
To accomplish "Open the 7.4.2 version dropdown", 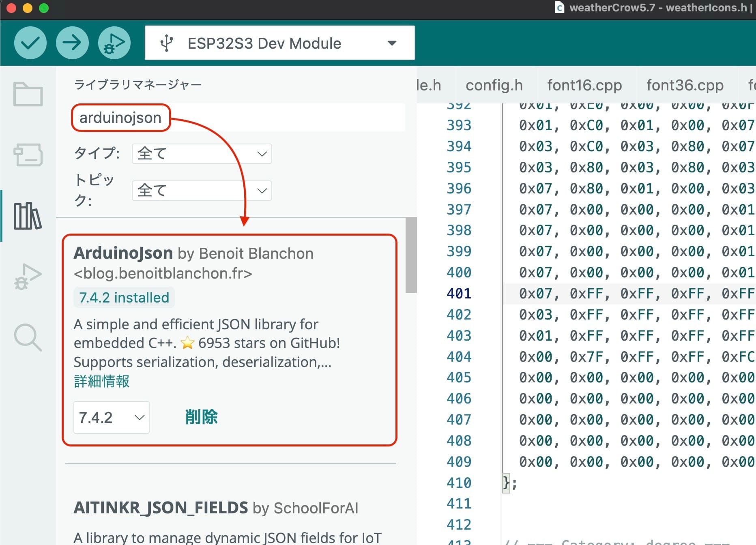I will (x=112, y=417).
